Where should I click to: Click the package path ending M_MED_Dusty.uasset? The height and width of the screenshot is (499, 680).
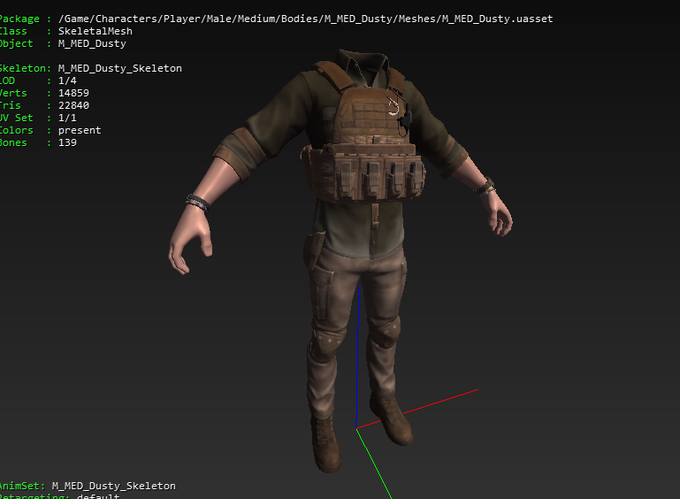tap(305, 19)
